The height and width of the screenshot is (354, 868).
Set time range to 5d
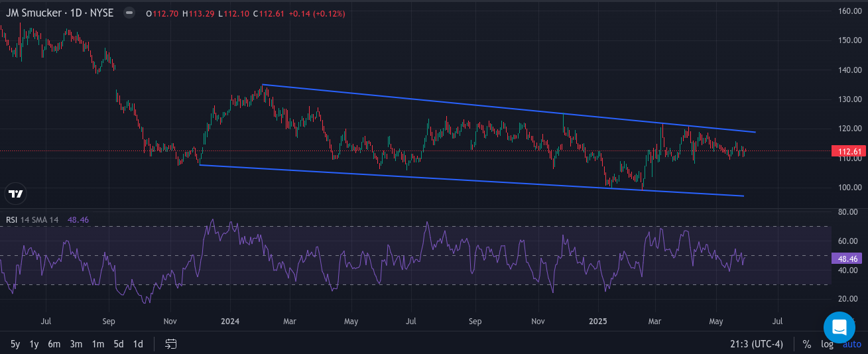pyautogui.click(x=118, y=344)
